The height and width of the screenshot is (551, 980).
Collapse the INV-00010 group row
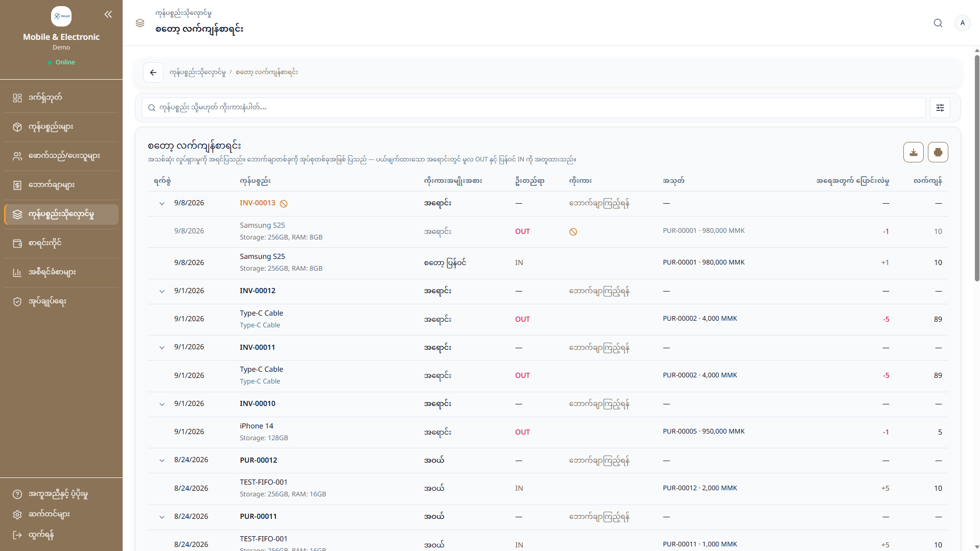tap(162, 404)
